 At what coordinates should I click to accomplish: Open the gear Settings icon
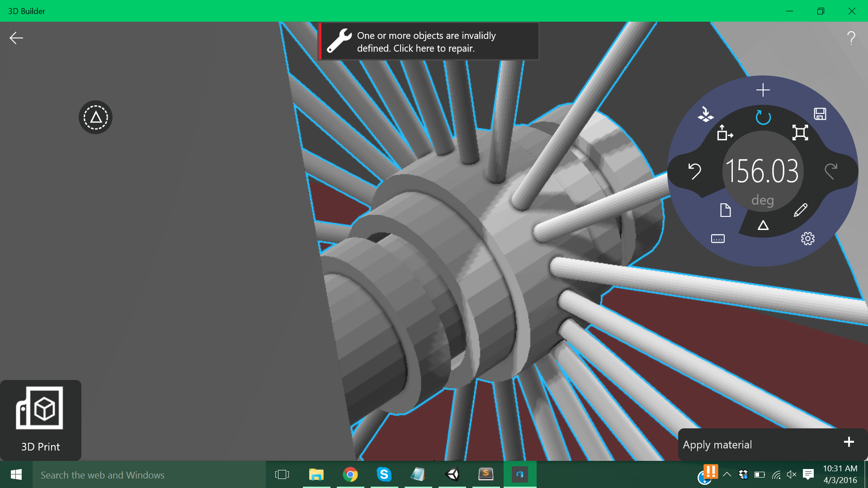807,239
